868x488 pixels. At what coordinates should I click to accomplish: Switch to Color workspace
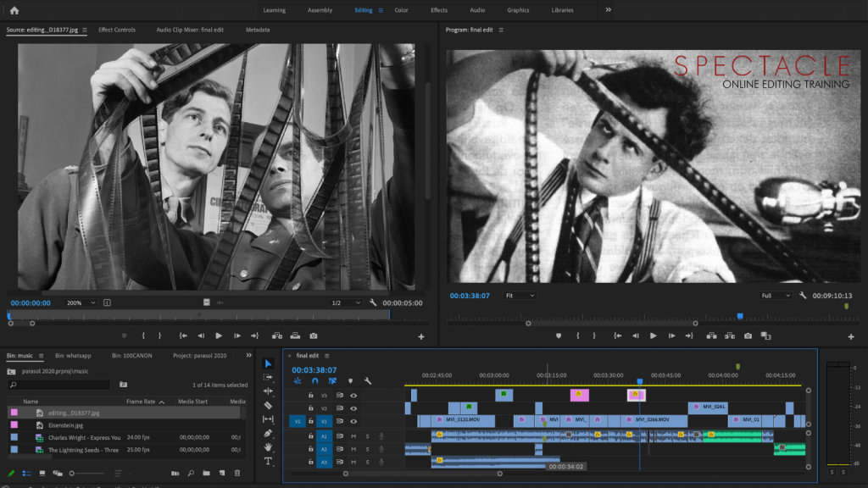tap(401, 10)
